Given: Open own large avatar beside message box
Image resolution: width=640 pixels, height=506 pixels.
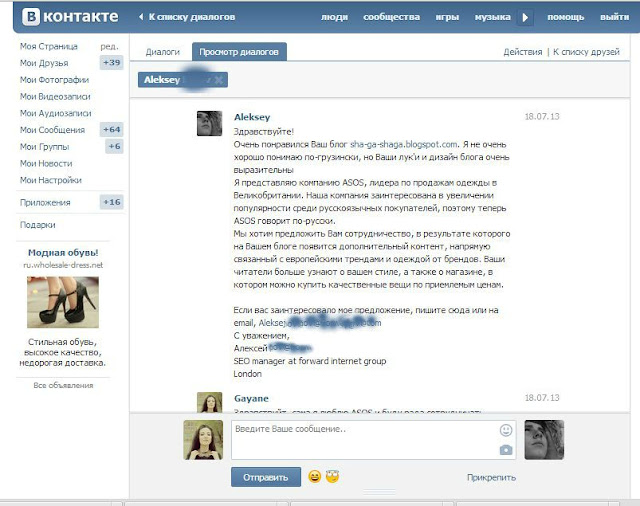Looking at the screenshot, I should click(203, 440).
